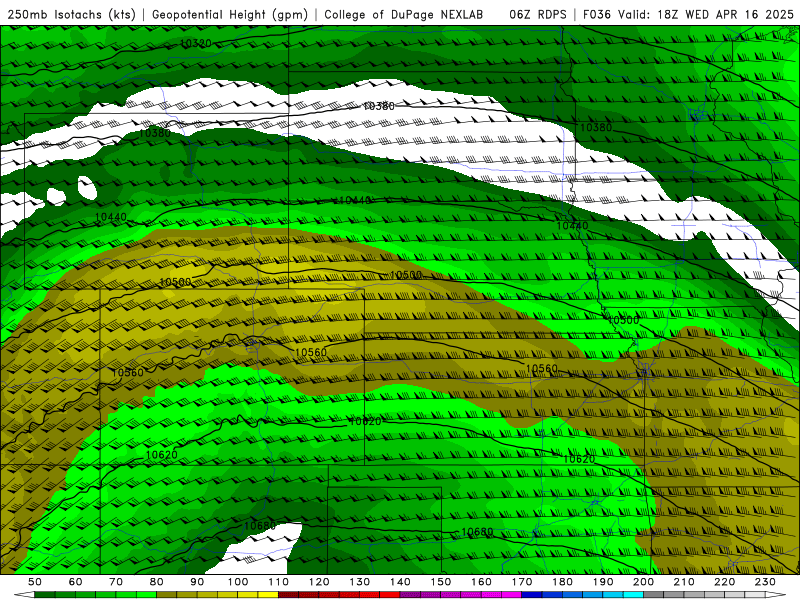Click the '06Z RDPS' model run label
Screen dimensions: 800x600
tap(538, 15)
